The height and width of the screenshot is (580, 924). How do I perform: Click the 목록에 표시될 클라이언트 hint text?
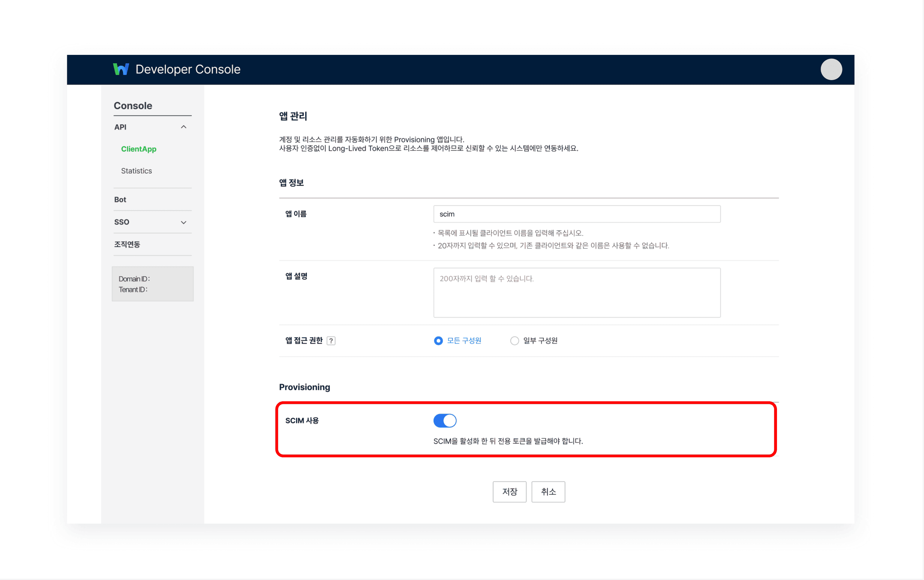point(511,233)
